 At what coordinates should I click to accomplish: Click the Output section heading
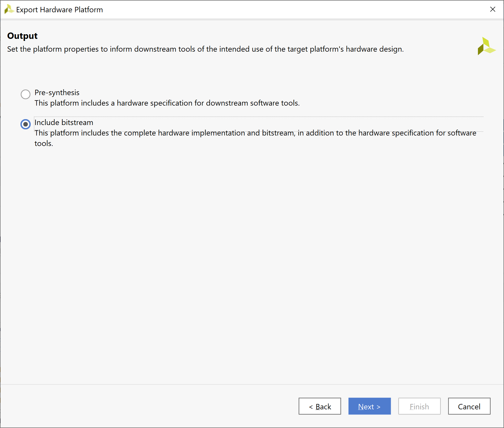22,36
